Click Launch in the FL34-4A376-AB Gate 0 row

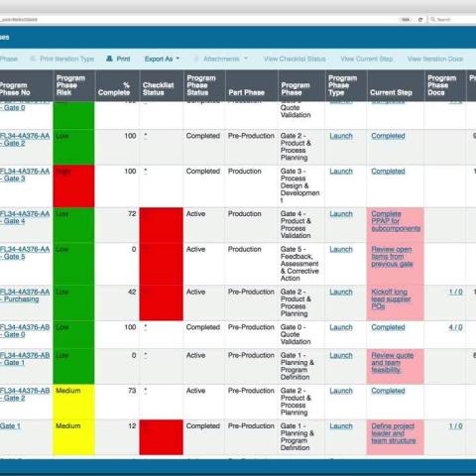[341, 327]
